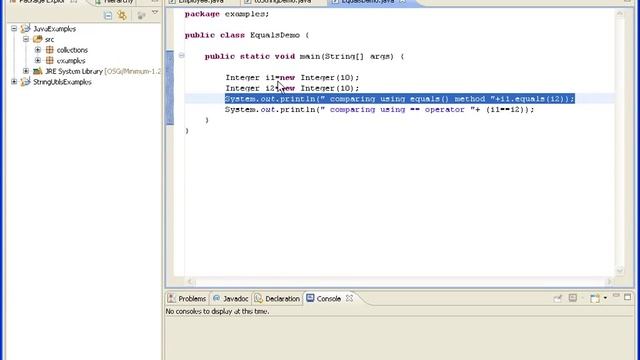The height and width of the screenshot is (360, 640).
Task: Select the JavaExamples project
Action: [54, 29]
